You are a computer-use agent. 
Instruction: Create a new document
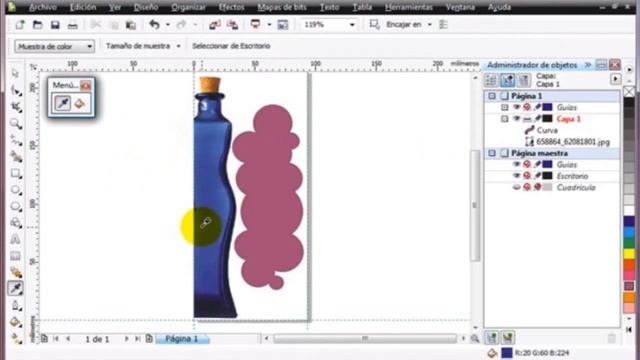coord(20,24)
